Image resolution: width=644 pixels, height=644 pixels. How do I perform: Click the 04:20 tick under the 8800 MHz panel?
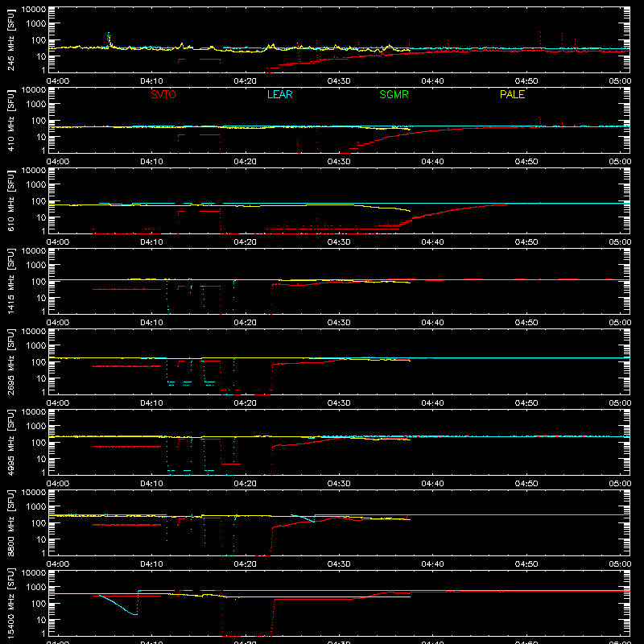point(246,564)
